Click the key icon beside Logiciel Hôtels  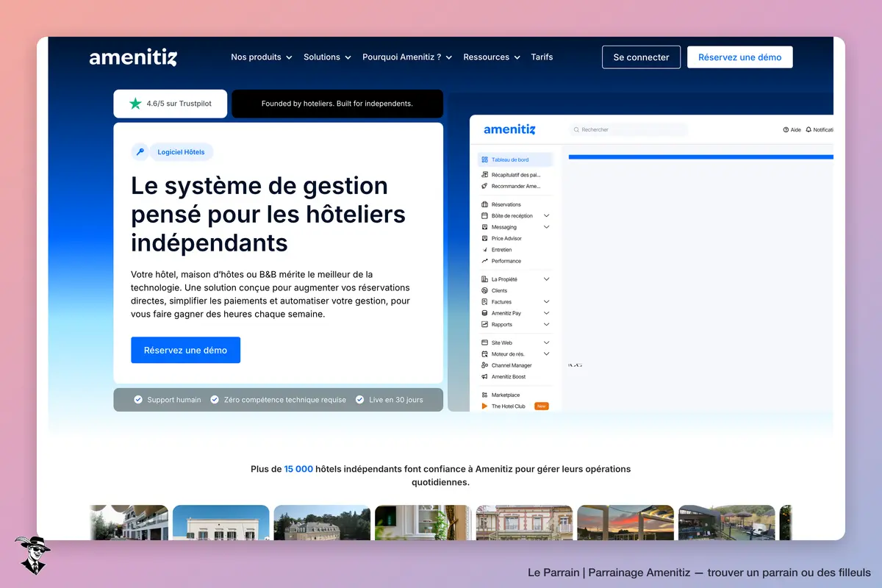click(140, 152)
